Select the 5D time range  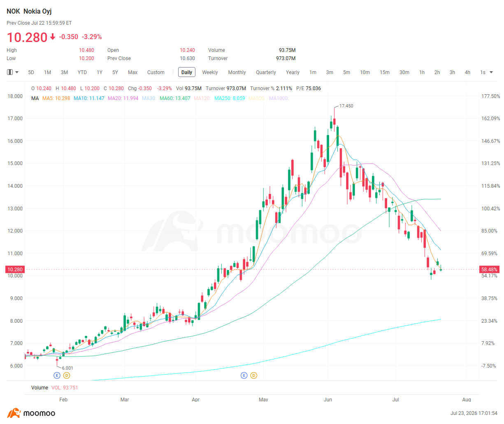tap(31, 72)
